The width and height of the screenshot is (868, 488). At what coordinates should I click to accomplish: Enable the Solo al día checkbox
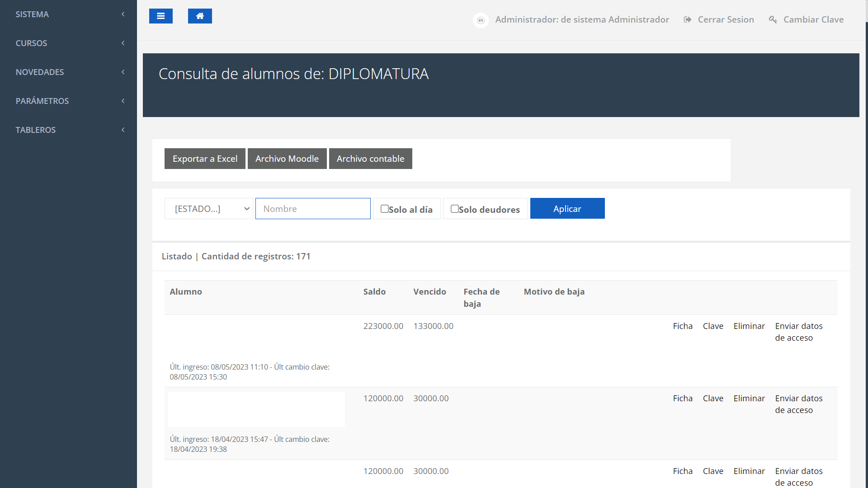[x=385, y=209]
